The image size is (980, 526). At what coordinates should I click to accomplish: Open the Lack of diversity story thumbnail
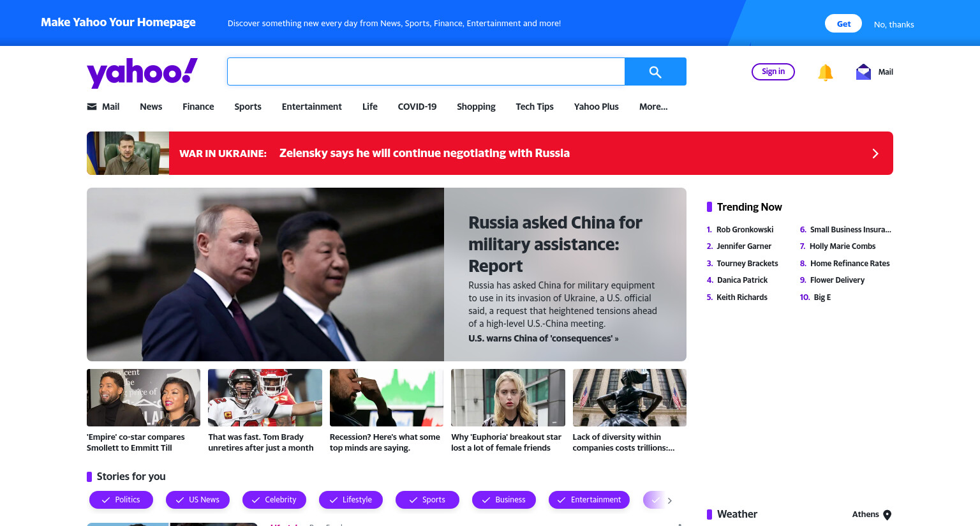(x=630, y=398)
